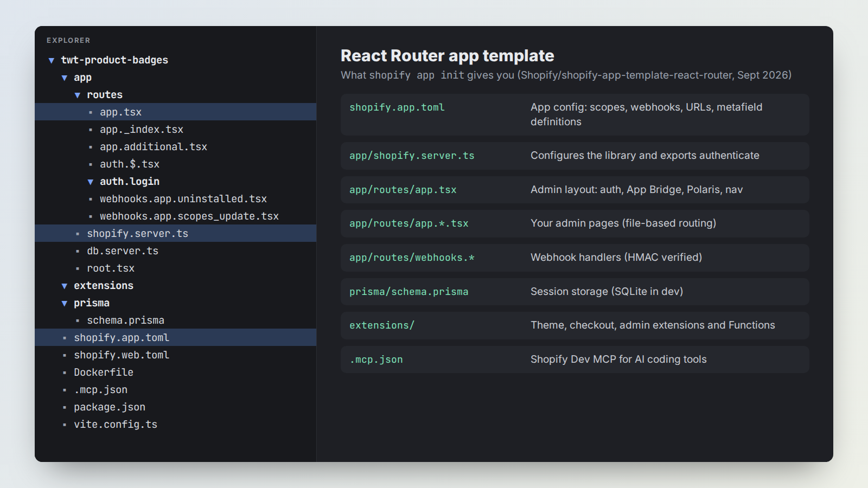Open root.tsx file
Image resolution: width=868 pixels, height=488 pixels.
[x=111, y=268]
